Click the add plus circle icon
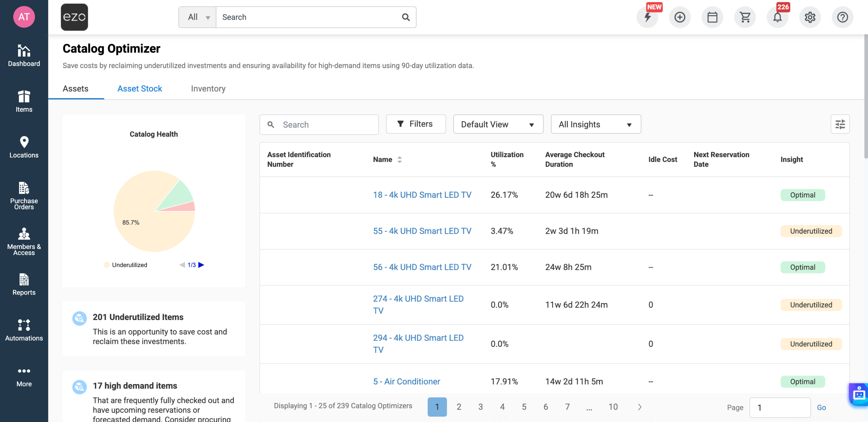The image size is (868, 422). 680,17
